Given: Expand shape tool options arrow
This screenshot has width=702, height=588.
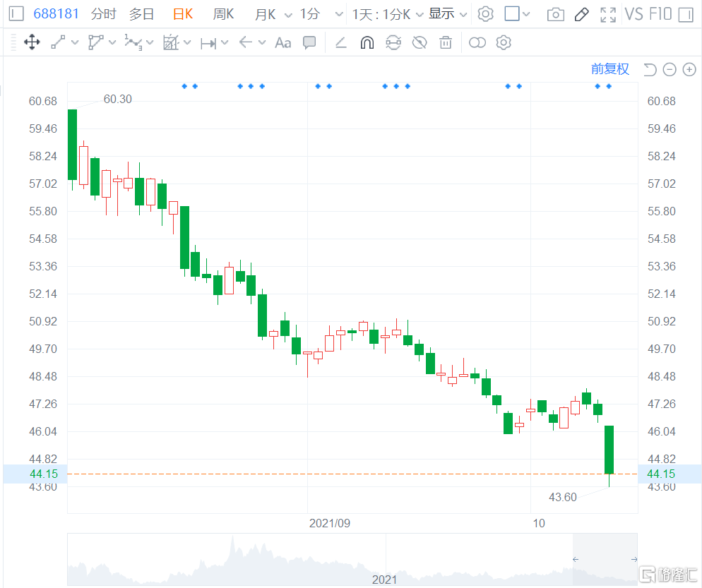Looking at the screenshot, I should [x=112, y=42].
